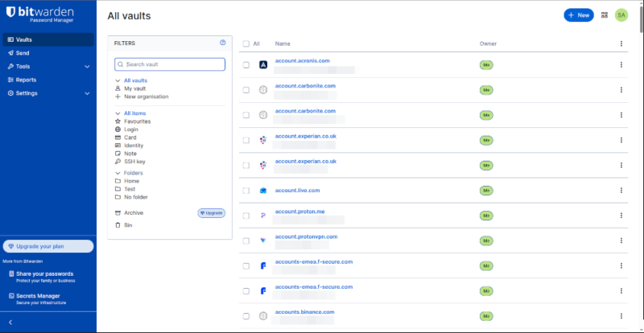The height and width of the screenshot is (333, 644).
Task: Collapse the Folders section chevron
Action: (x=118, y=173)
